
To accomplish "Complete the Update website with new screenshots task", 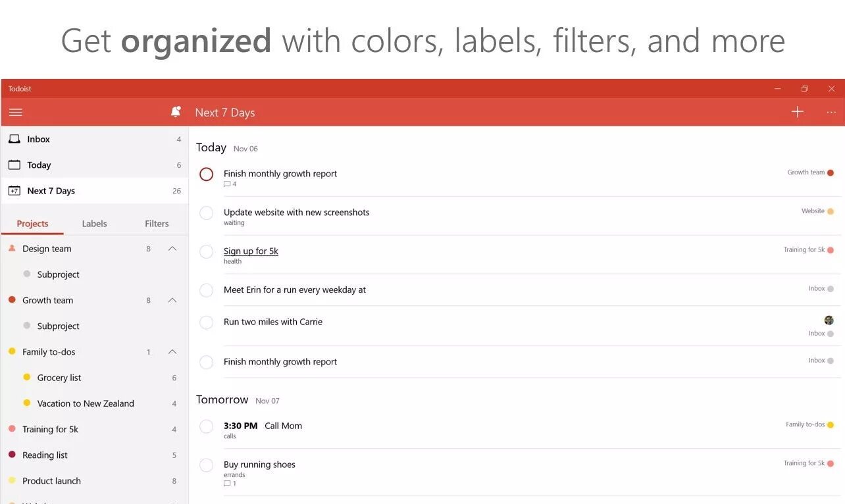I will 207,213.
